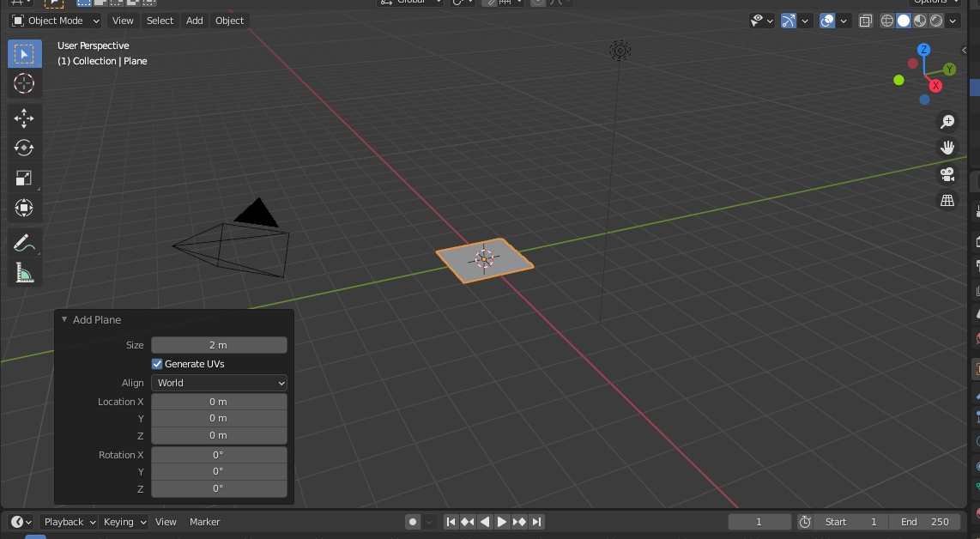Screen dimensions: 980x539
Task: Play the animation forward
Action: (x=501, y=522)
